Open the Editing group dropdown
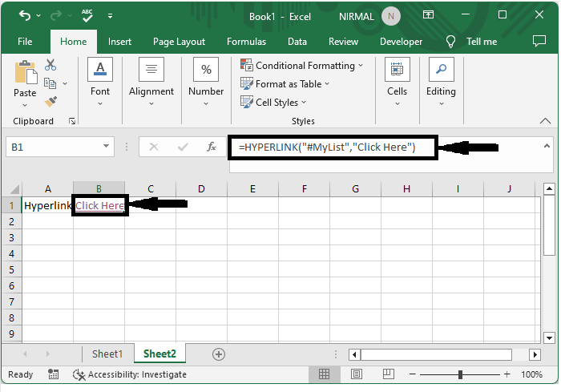Screen dimensions: 561x392 point(441,82)
